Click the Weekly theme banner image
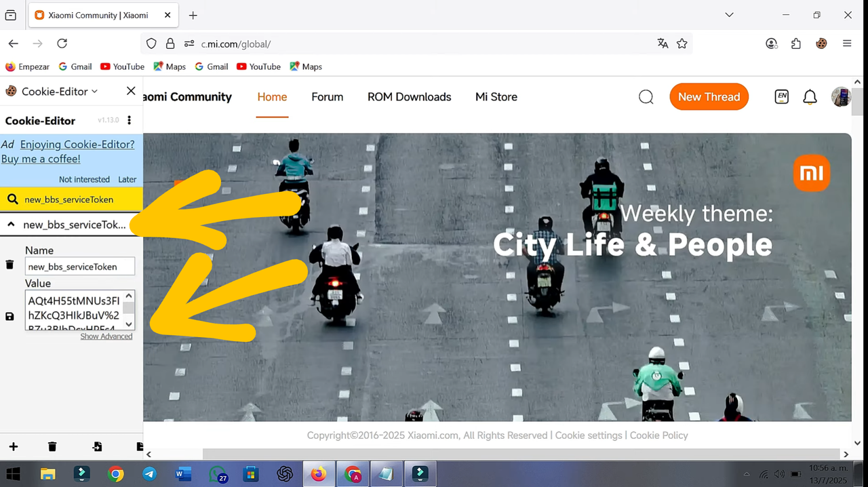The height and width of the screenshot is (487, 868). [497, 277]
